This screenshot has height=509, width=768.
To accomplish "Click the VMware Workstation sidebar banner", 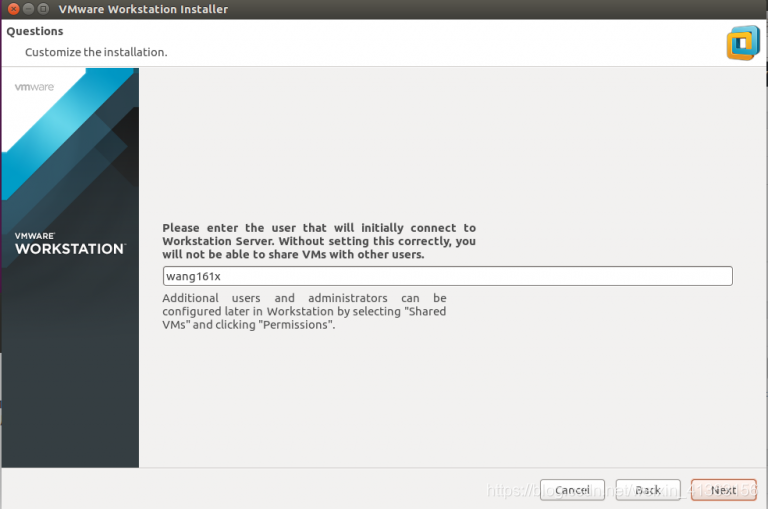I will [x=70, y=267].
